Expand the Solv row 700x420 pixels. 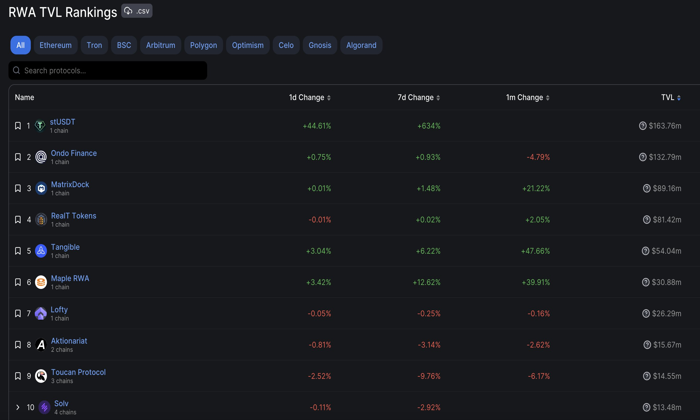click(17, 407)
